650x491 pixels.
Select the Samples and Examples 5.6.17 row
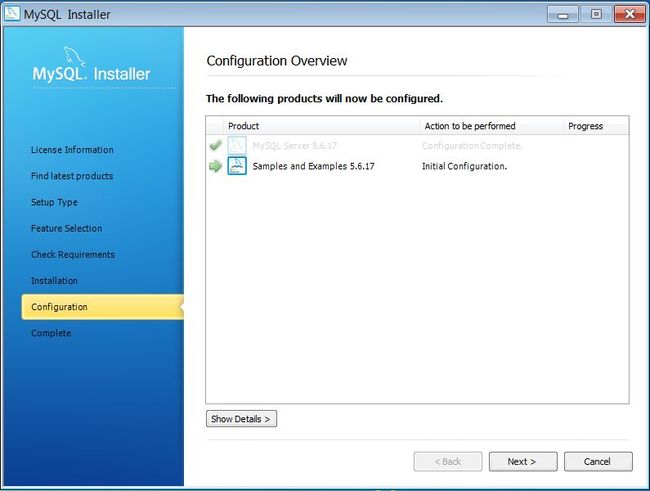pos(417,166)
